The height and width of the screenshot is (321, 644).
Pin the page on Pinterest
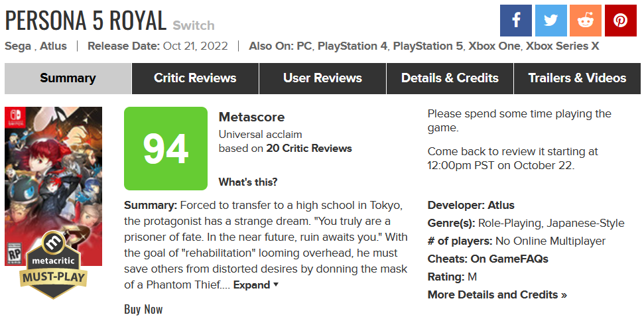click(x=620, y=21)
